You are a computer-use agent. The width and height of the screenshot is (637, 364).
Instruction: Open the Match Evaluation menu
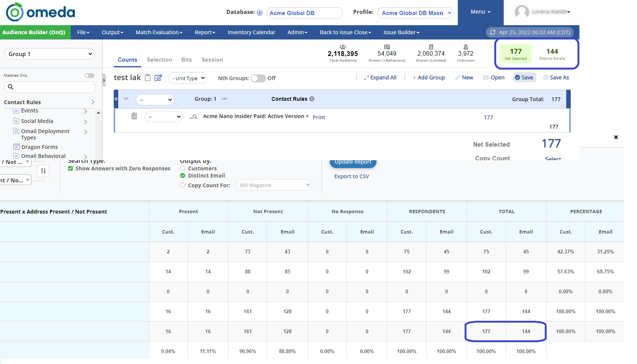(159, 32)
